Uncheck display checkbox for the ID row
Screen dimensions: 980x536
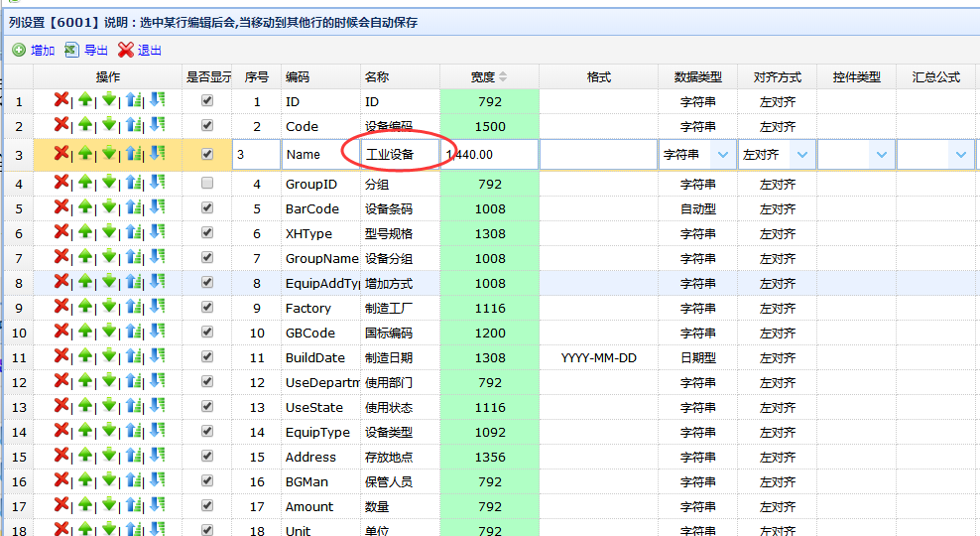(x=207, y=101)
